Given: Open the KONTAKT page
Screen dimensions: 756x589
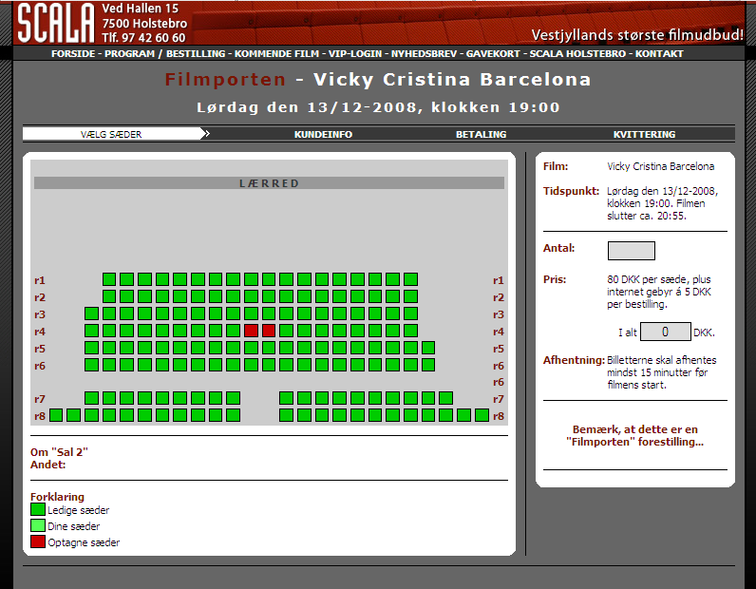Looking at the screenshot, I should 659,54.
